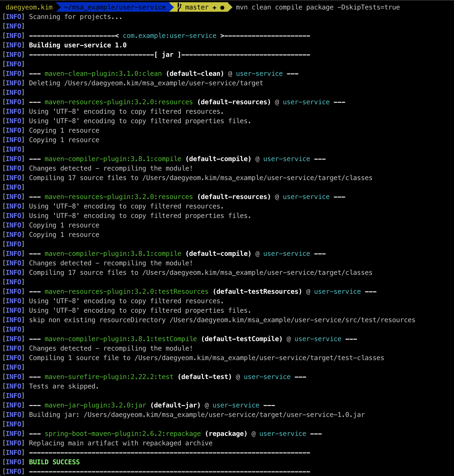This screenshot has height=476, width=454.
Task: Click maven-clean-plugin:3.1.0:clean text
Action: pyautogui.click(x=103, y=74)
